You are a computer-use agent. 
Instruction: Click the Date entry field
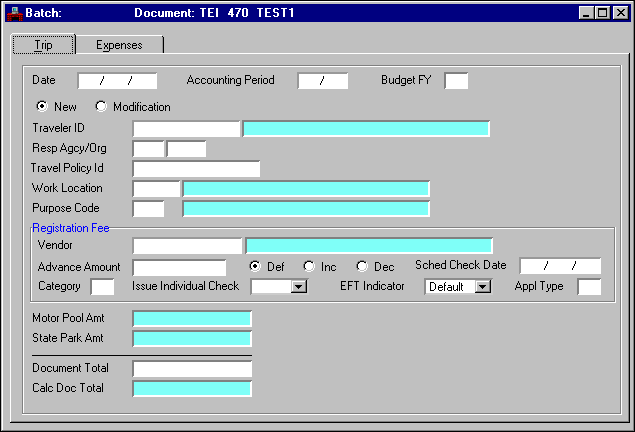pyautogui.click(x=117, y=81)
